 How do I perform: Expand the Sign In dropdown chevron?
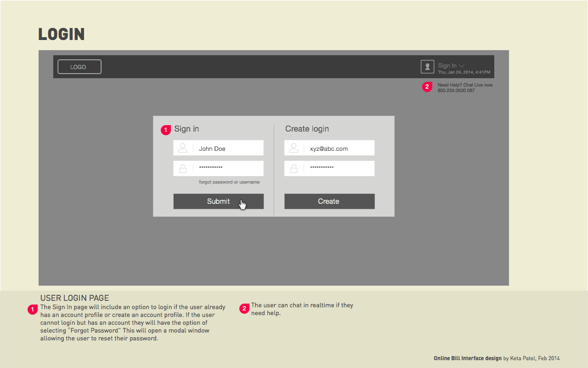462,66
